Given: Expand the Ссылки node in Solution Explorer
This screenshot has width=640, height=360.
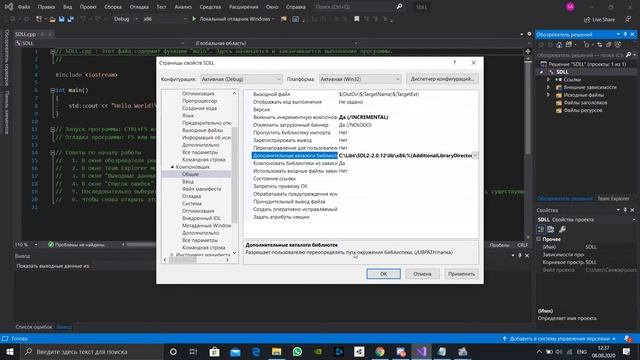Looking at the screenshot, I should (549, 80).
